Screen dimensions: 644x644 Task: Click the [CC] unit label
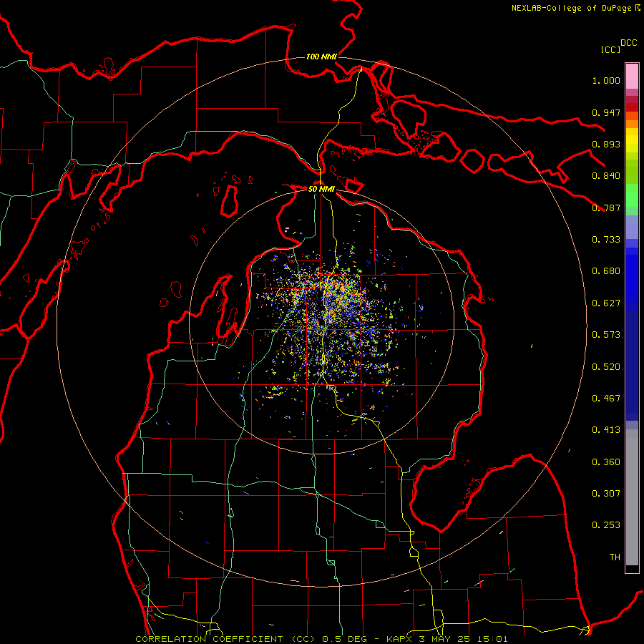click(610, 49)
